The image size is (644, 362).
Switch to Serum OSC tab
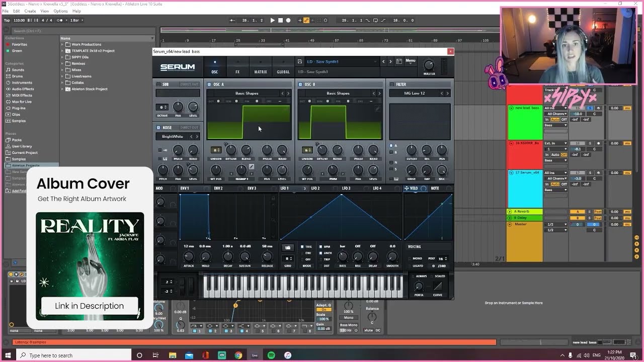pos(214,67)
